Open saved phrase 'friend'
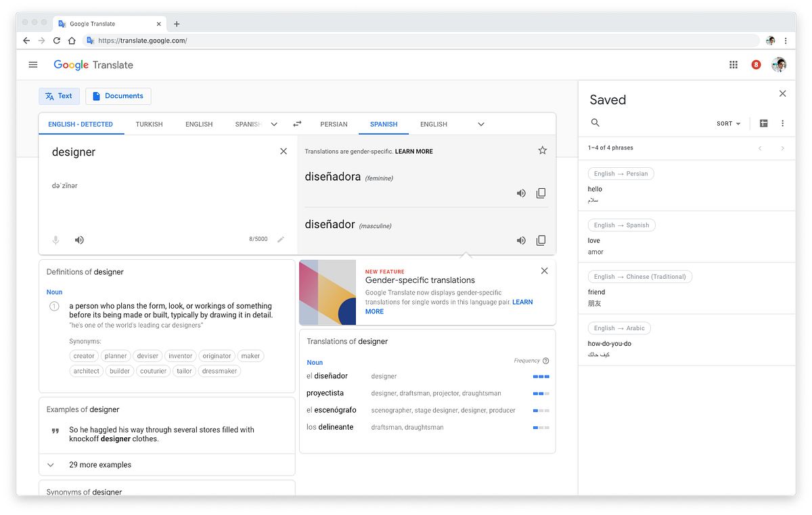 click(x=687, y=288)
